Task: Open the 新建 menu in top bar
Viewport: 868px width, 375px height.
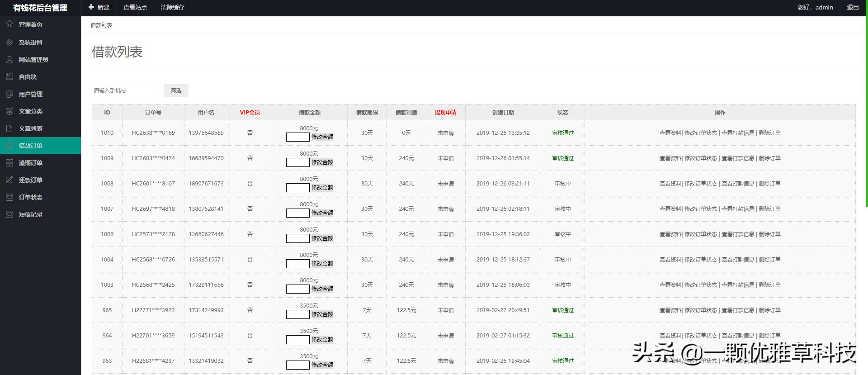Action: coord(99,7)
